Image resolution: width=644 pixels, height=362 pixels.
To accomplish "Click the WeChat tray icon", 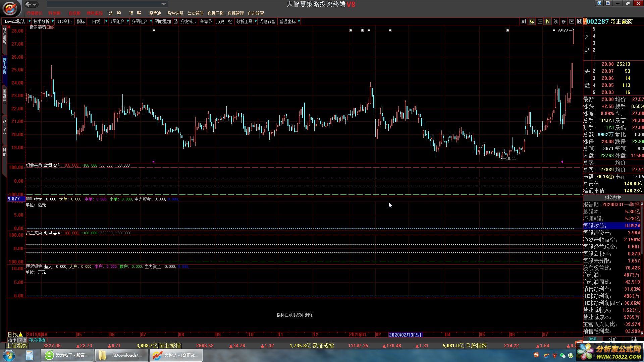I will coord(562,355).
